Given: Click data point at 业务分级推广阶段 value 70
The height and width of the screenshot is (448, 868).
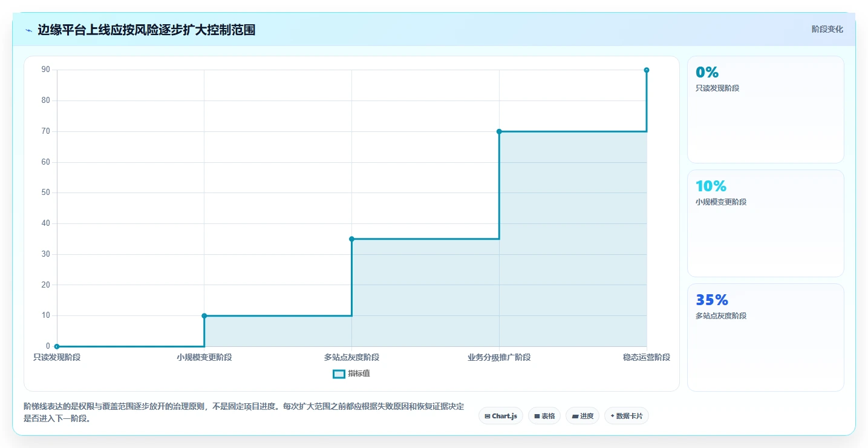Looking at the screenshot, I should pos(499,131).
